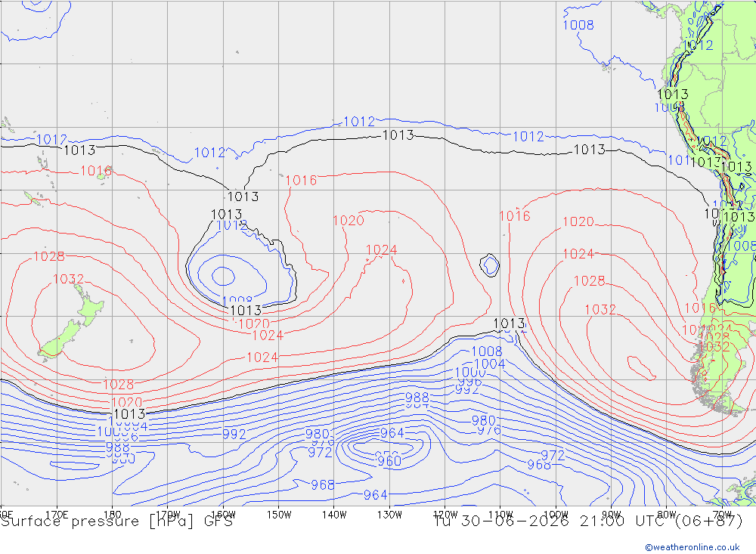Click the red 1028 label west of New Zealand
Image resolution: width=756 pixels, height=554 pixels.
pyautogui.click(x=48, y=256)
